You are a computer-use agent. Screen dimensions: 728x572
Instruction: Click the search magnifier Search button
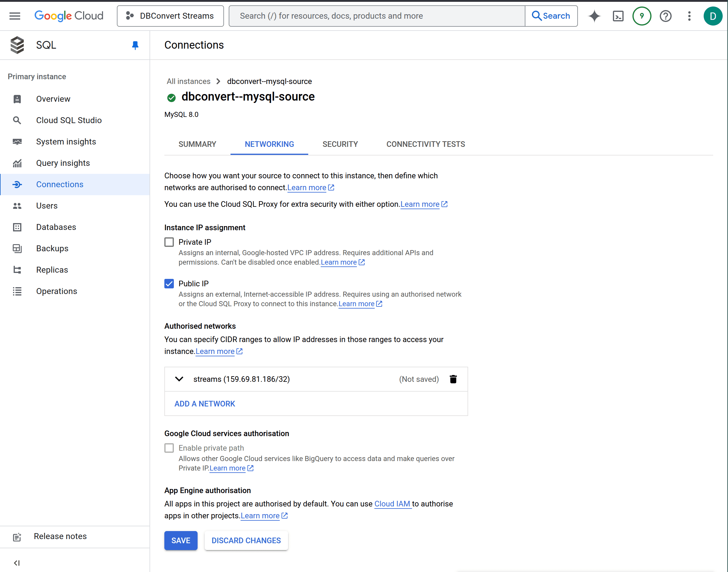tap(551, 16)
